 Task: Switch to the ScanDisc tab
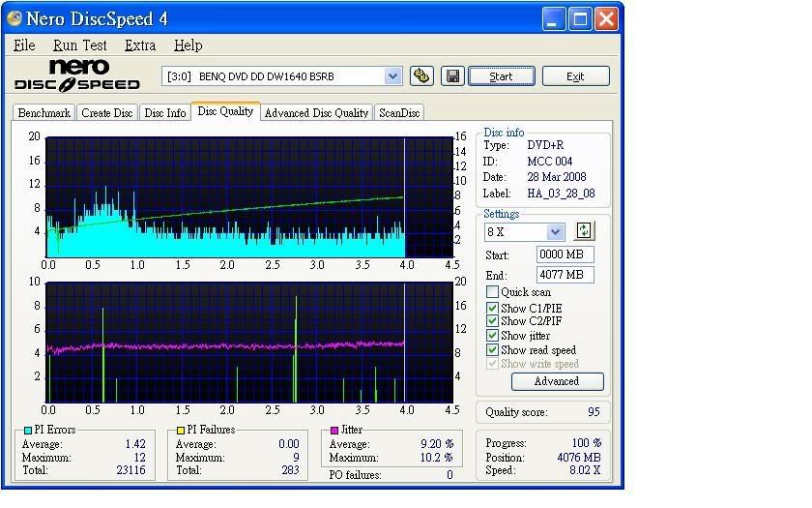[399, 113]
